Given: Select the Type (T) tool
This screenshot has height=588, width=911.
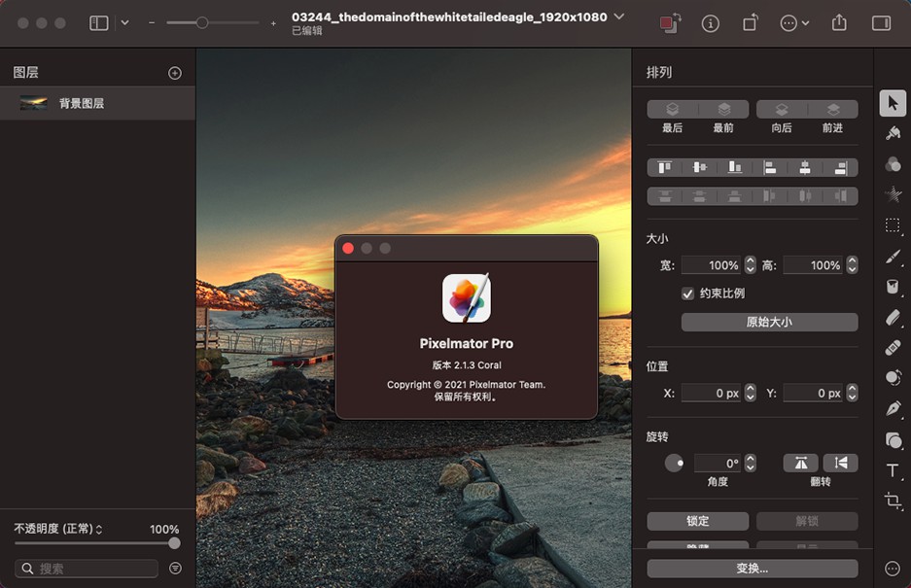Looking at the screenshot, I should tap(893, 470).
